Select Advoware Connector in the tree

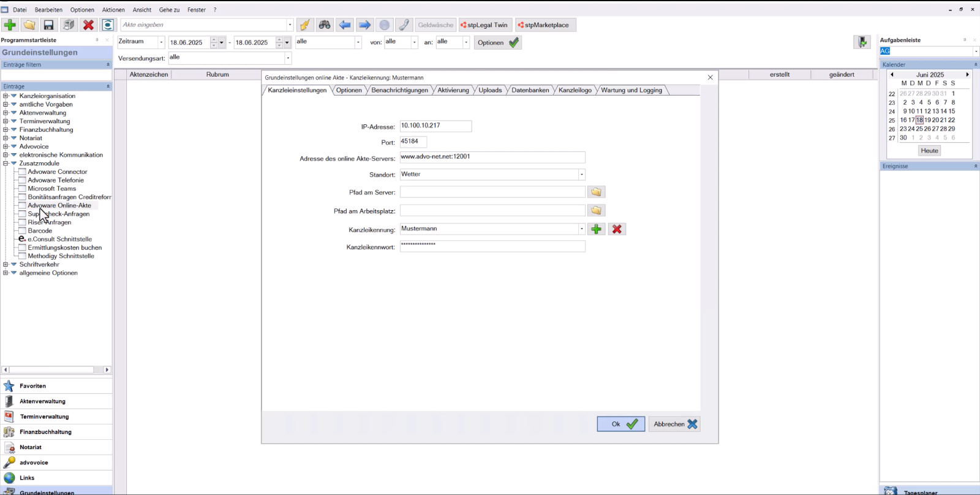click(x=58, y=172)
